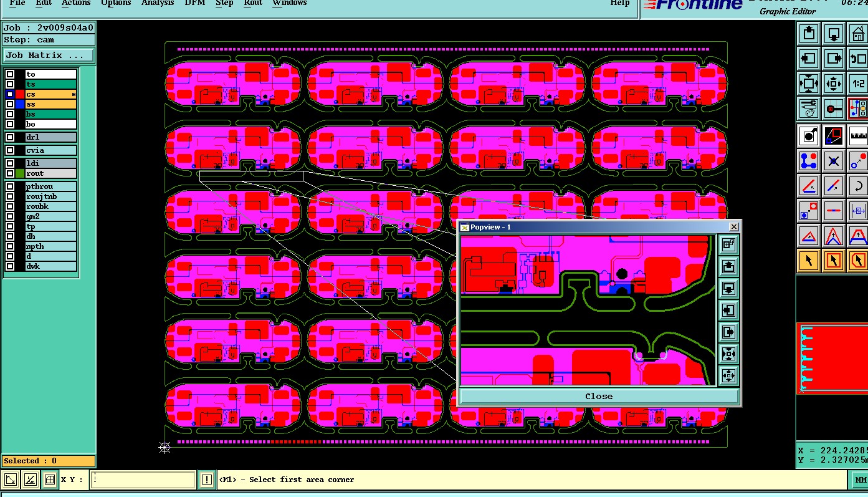Viewport: 868px width, 497px height.
Task: Click the Home view icon in right toolbar
Action: tap(859, 33)
